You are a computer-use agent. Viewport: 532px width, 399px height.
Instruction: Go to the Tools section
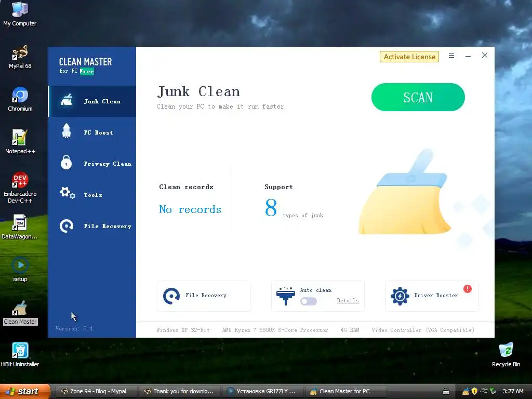point(92,195)
